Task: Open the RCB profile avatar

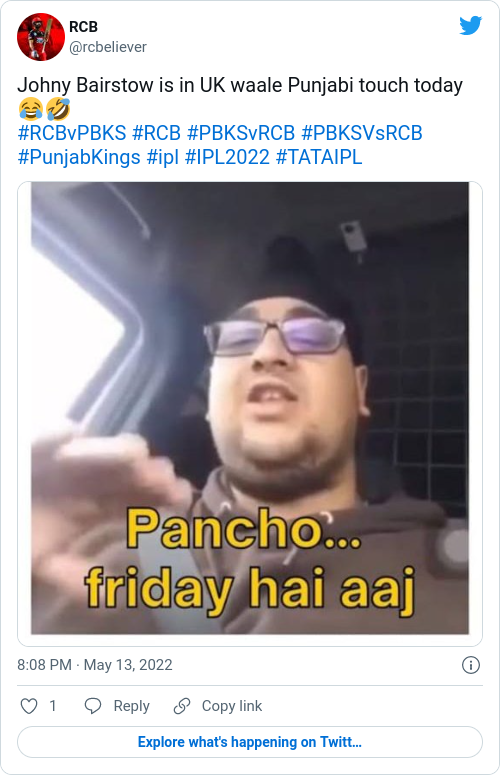Action: coord(41,37)
